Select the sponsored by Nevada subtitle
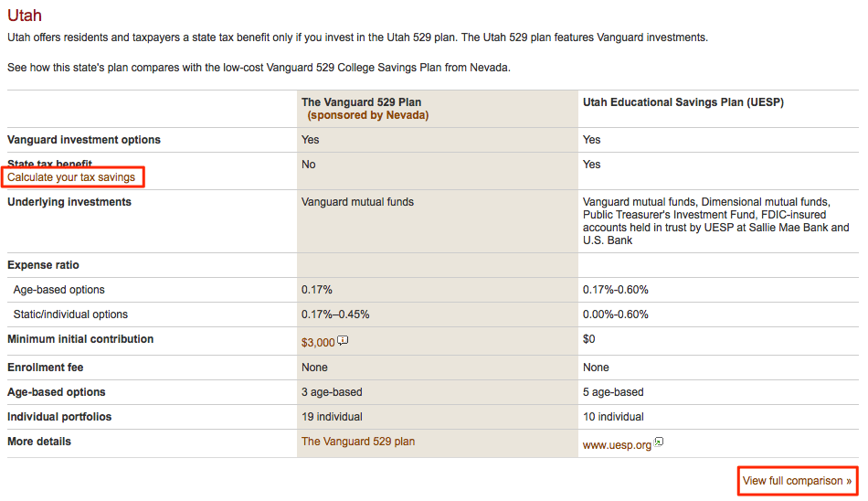The width and height of the screenshot is (868, 501). click(x=368, y=115)
